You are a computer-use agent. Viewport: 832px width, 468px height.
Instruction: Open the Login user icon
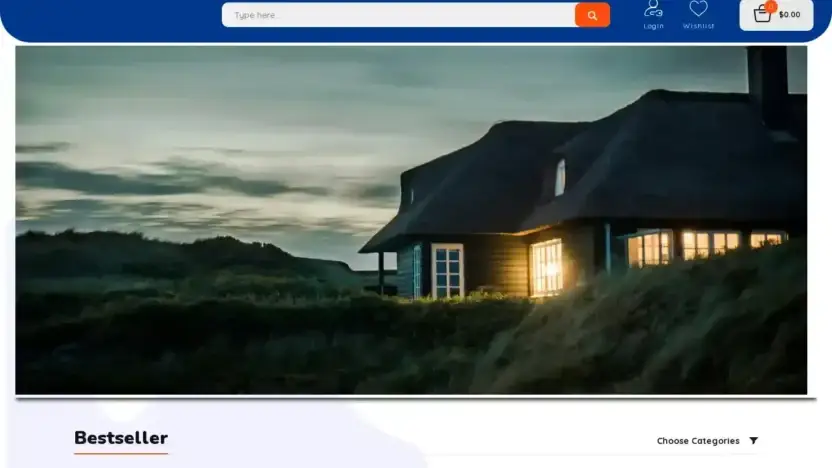click(x=653, y=9)
